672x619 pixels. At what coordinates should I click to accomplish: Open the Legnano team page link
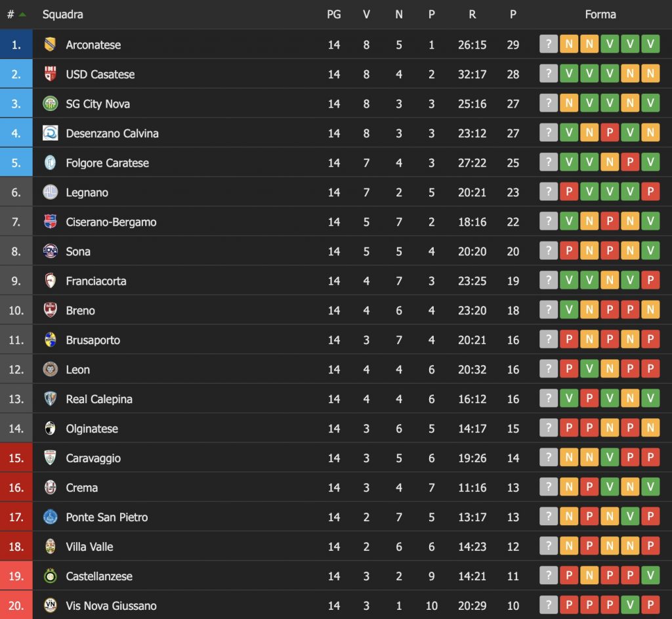pos(87,192)
